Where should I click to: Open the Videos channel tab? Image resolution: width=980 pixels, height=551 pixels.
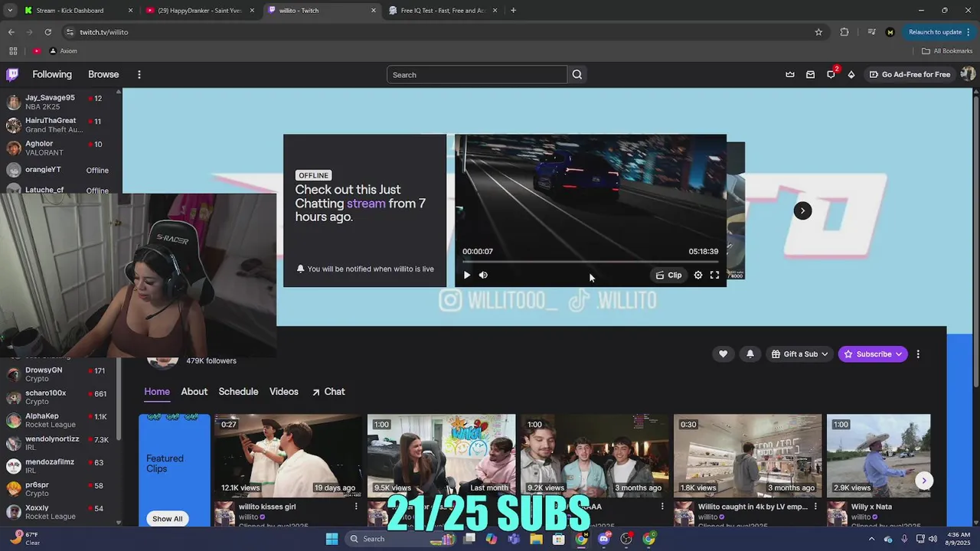pos(283,391)
